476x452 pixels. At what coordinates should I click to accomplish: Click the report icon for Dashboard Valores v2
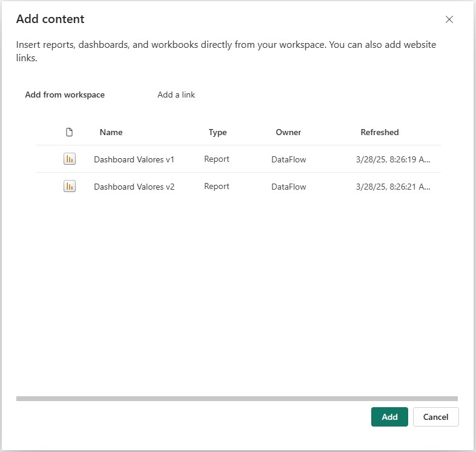[70, 186]
